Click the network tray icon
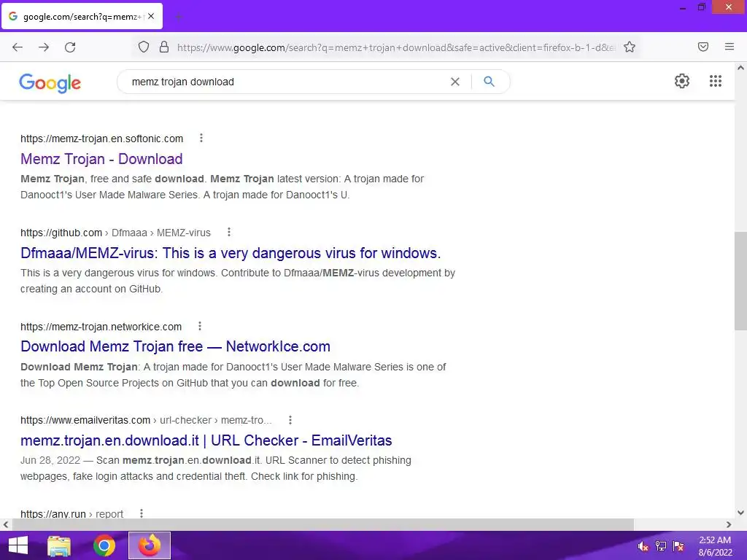The height and width of the screenshot is (560, 747). click(x=661, y=546)
